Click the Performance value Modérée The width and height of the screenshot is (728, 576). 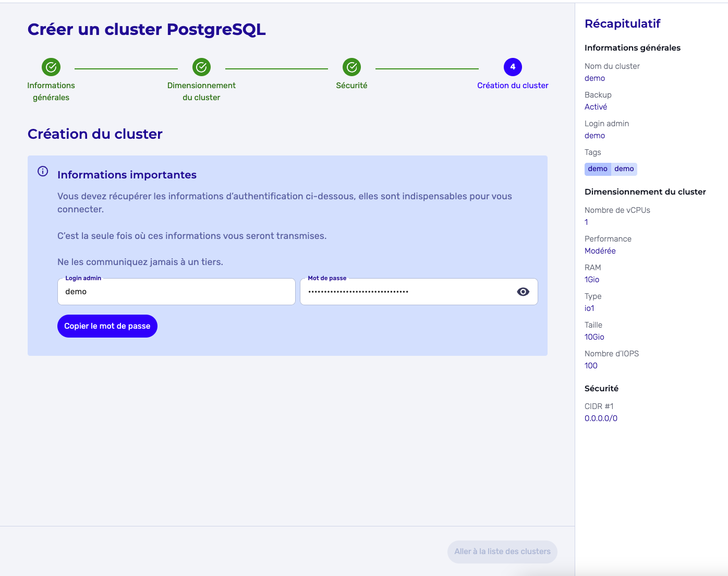pyautogui.click(x=600, y=251)
